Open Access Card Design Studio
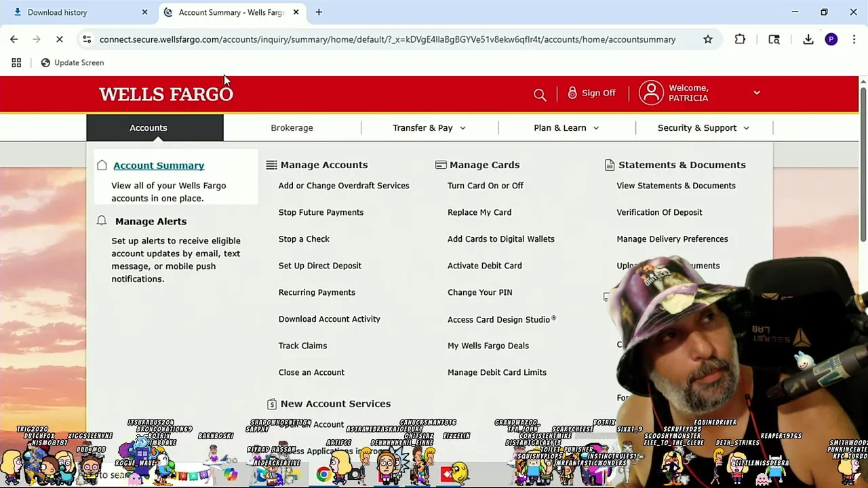The image size is (868, 488). 502,319
